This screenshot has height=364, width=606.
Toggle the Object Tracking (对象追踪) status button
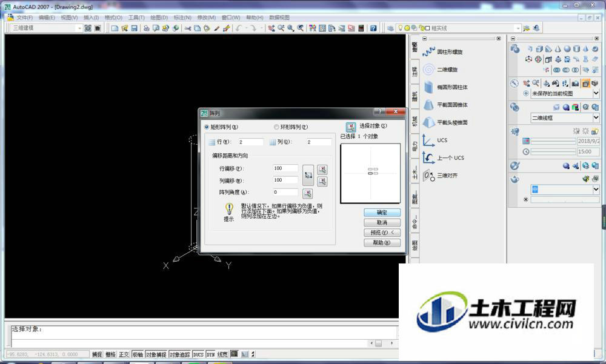[180, 354]
